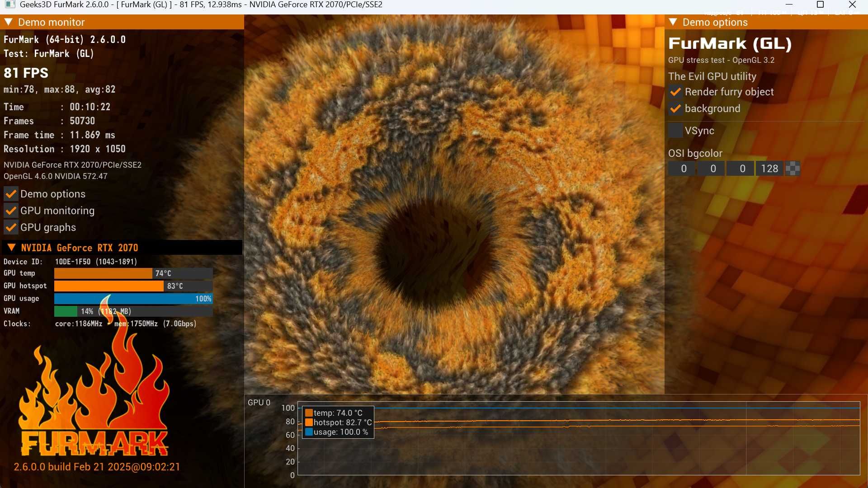
Task: Click the FurMark (GL) heading in options
Action: (730, 43)
